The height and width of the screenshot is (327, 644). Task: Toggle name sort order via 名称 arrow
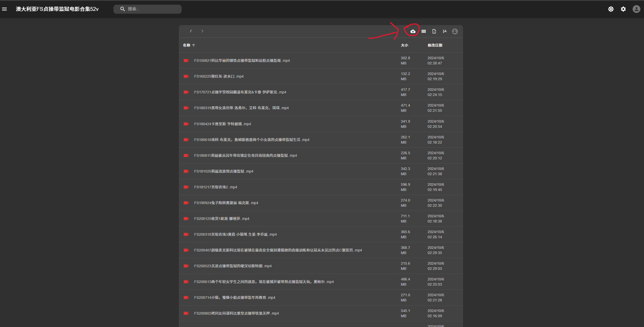[x=194, y=45]
